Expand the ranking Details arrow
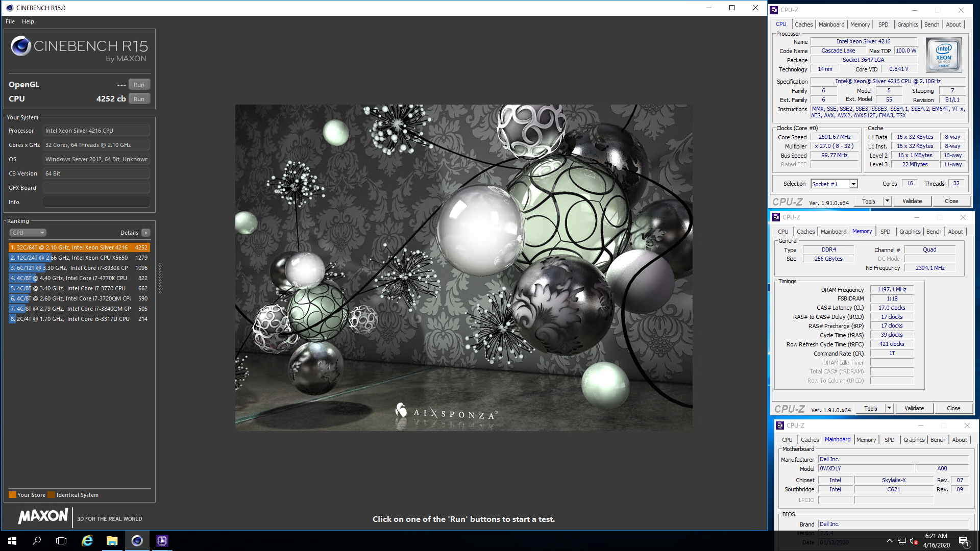 tap(146, 233)
